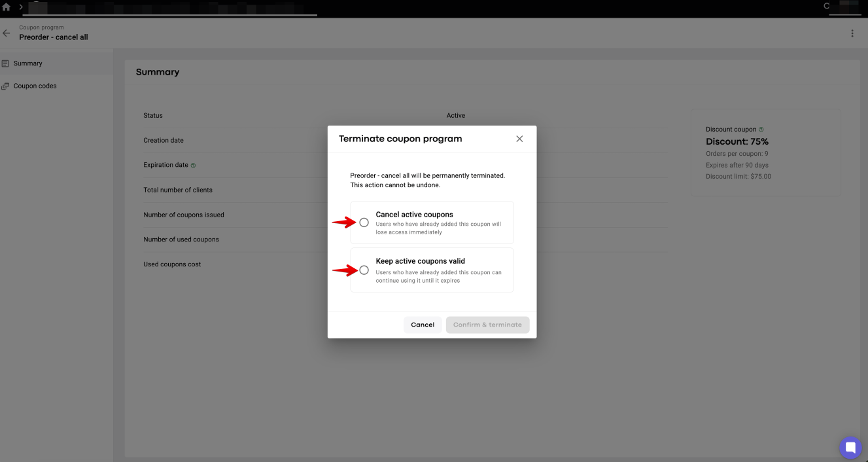This screenshot has width=868, height=462.
Task: Click the info icon beside Expiration date
Action: pyautogui.click(x=193, y=166)
